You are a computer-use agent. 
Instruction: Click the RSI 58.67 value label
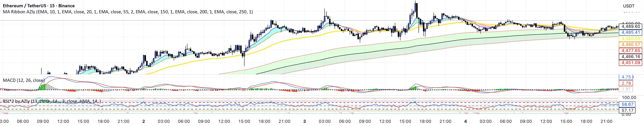[628, 104]
